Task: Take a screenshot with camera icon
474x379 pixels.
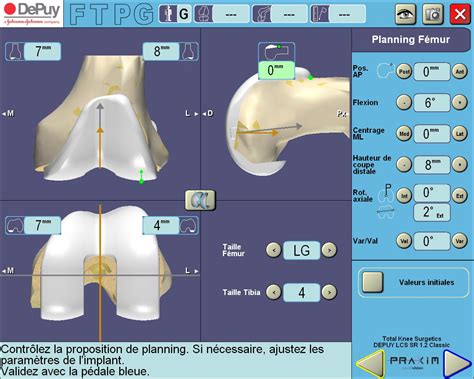Action: pos(433,14)
